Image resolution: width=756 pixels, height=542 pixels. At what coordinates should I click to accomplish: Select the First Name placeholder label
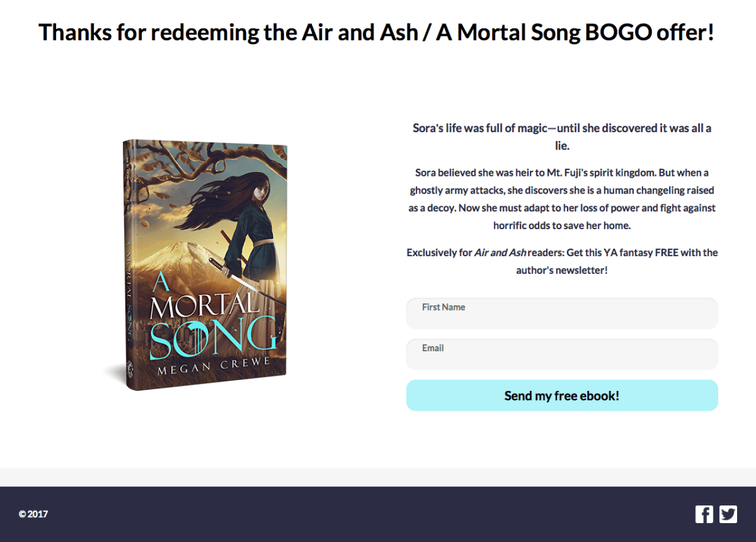444,307
